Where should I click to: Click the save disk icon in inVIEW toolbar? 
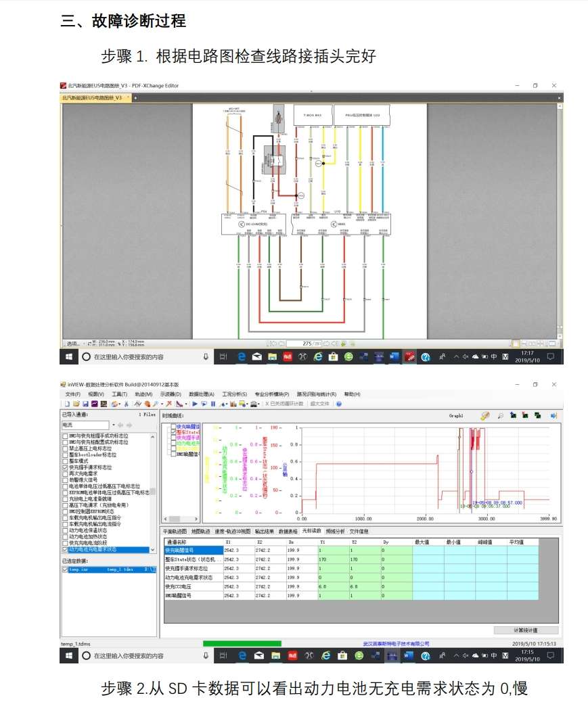point(85,404)
